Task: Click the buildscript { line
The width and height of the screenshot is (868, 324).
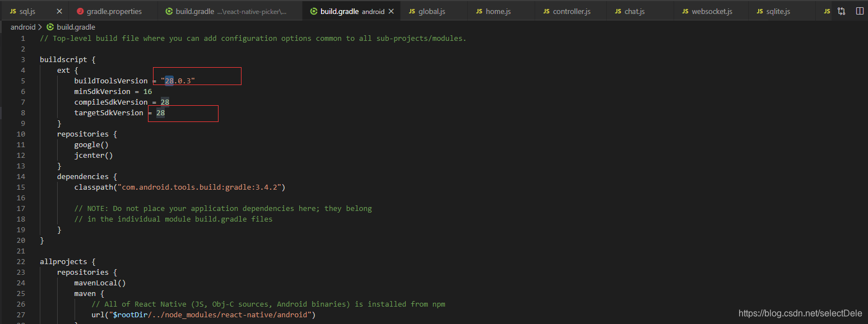Action: click(68, 59)
